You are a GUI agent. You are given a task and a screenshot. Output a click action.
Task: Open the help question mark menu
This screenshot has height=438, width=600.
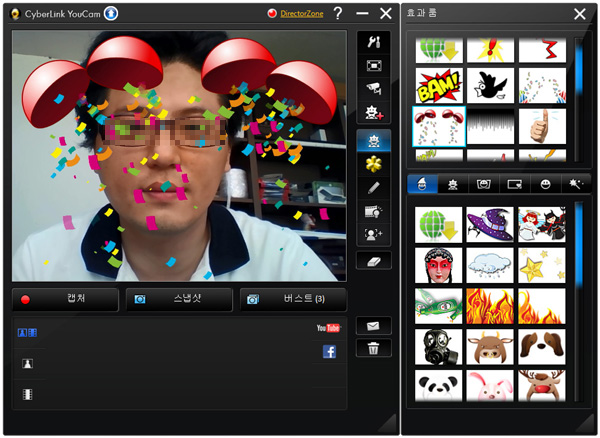tap(337, 14)
